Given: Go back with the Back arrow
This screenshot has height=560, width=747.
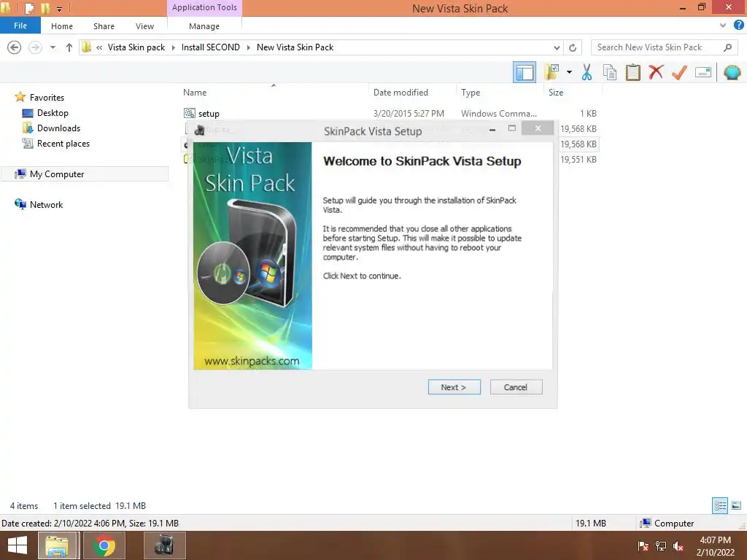Looking at the screenshot, I should 15,47.
